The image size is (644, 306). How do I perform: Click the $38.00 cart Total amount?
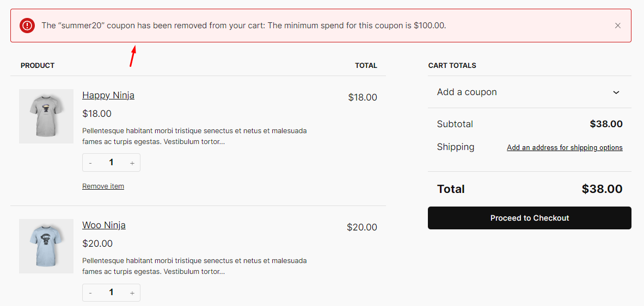[602, 189]
